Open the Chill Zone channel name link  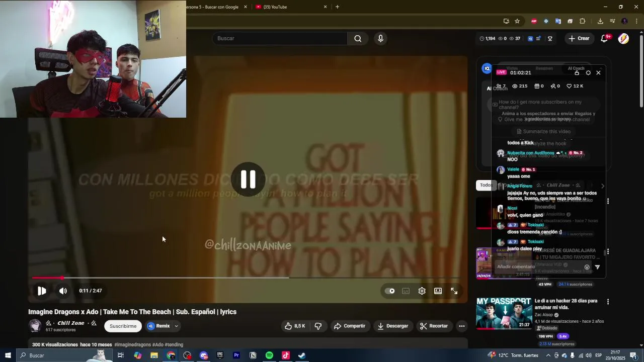point(71,323)
